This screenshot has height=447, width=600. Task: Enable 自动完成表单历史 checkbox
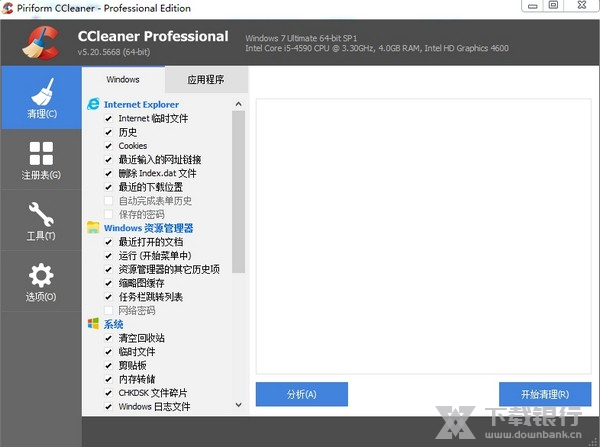click(x=108, y=201)
